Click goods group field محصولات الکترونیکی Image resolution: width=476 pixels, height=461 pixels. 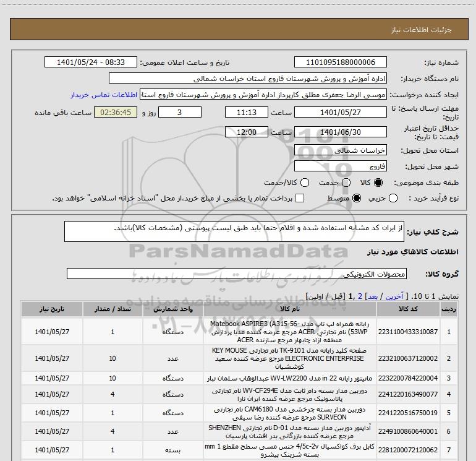(237, 274)
